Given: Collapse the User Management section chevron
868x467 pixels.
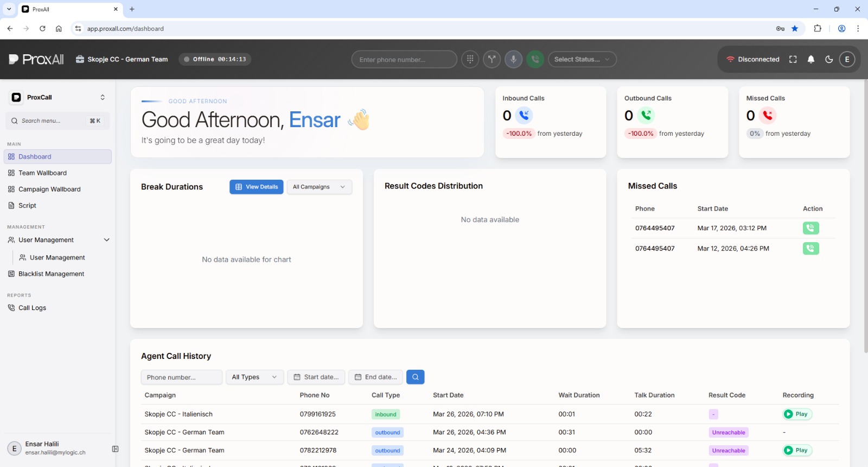Looking at the screenshot, I should click(x=106, y=239).
